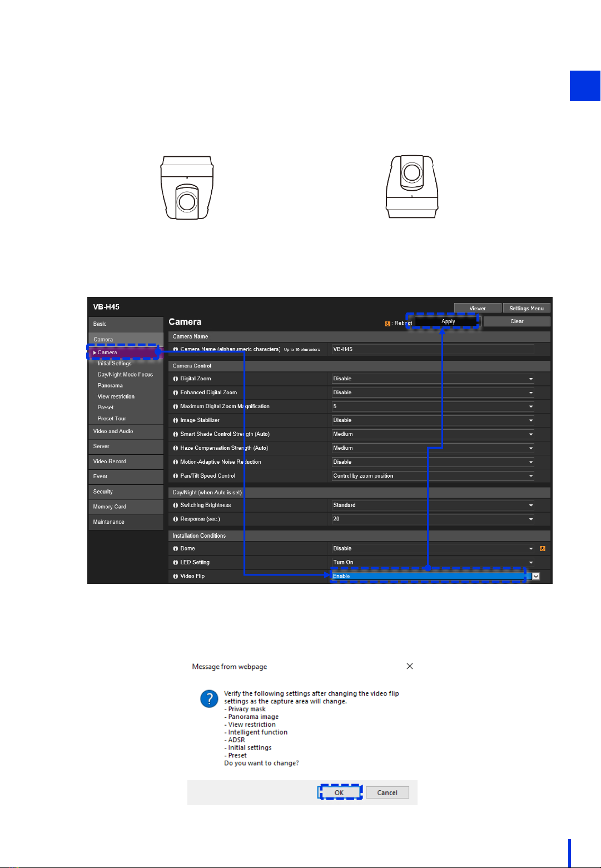Click the inverted ceiling-mount camera illustration
This screenshot has height=868, width=601.
(x=187, y=188)
